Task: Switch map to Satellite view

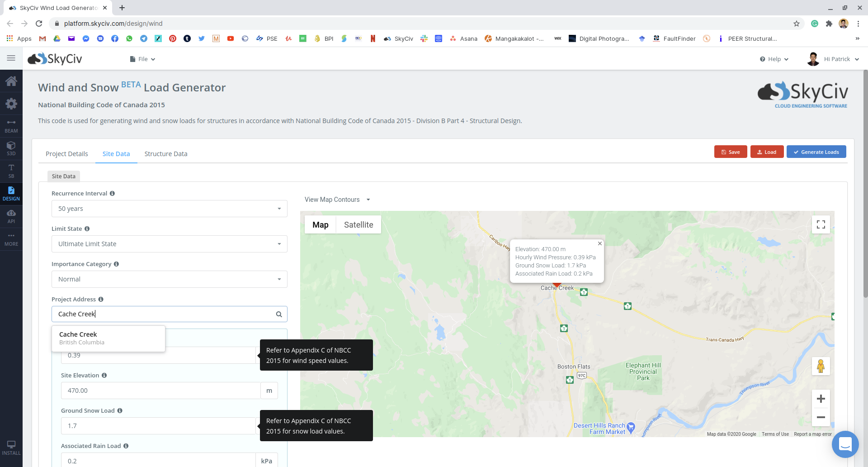Action: [x=358, y=225]
